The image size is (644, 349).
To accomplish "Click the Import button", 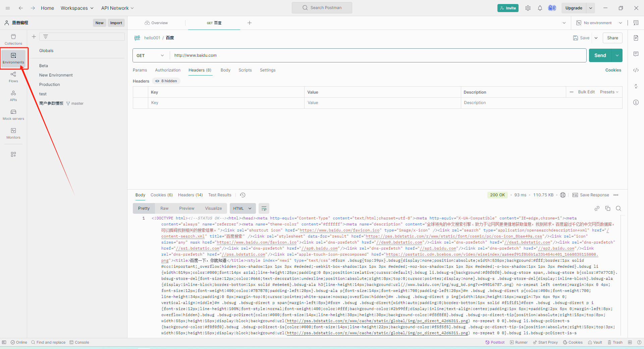I will (x=116, y=23).
